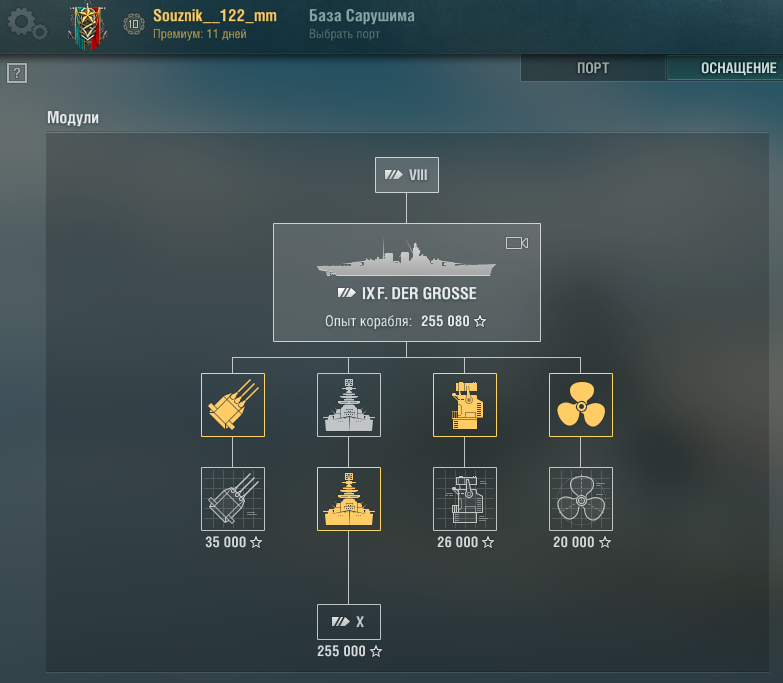The image size is (783, 683).
Task: Click the IX F. DER GROSSE ship card
Action: (406, 282)
